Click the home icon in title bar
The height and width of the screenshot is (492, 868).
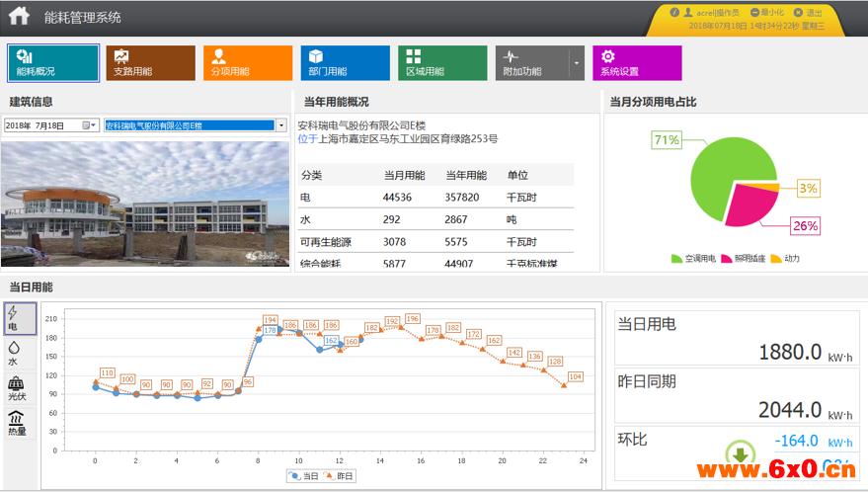[x=20, y=17]
